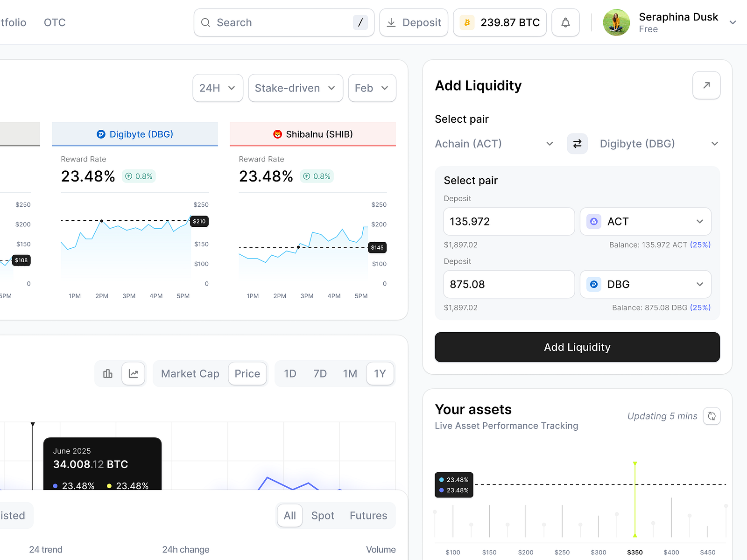Image resolution: width=747 pixels, height=560 pixels.
Task: Click the (25%) balance link for DBG
Action: click(x=700, y=308)
